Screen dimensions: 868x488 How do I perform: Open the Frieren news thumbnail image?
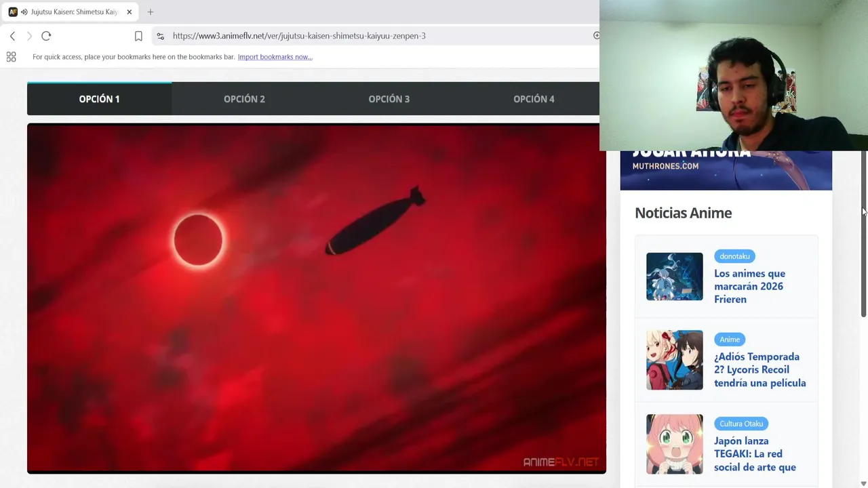[x=675, y=277]
